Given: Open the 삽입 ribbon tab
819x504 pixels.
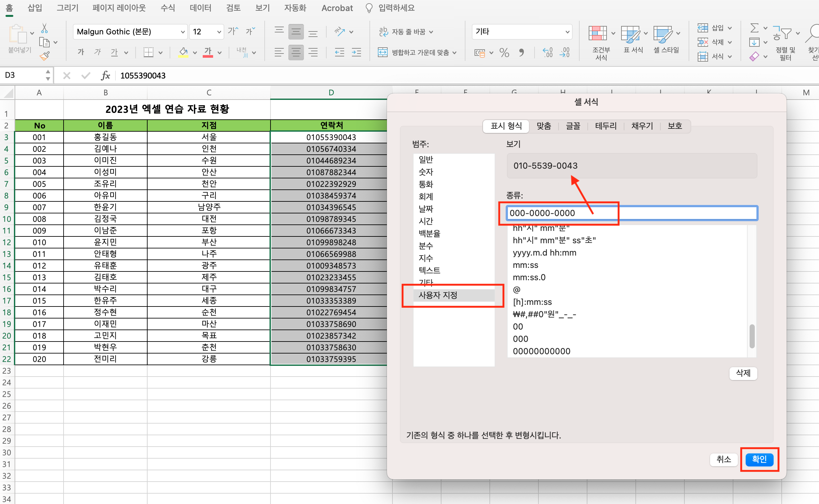Looking at the screenshot, I should tap(35, 8).
